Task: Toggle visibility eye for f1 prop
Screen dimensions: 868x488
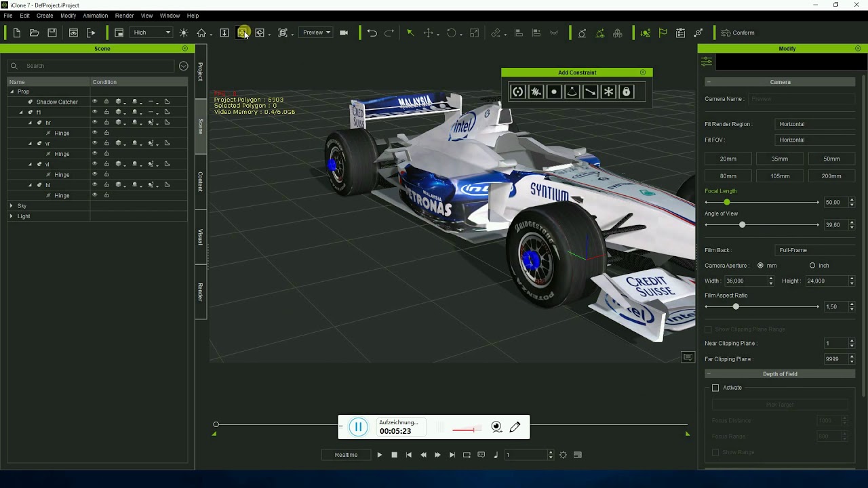Action: [x=95, y=112]
